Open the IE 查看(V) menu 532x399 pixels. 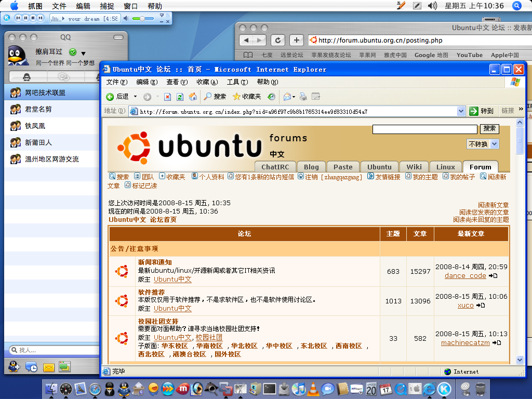tap(177, 82)
